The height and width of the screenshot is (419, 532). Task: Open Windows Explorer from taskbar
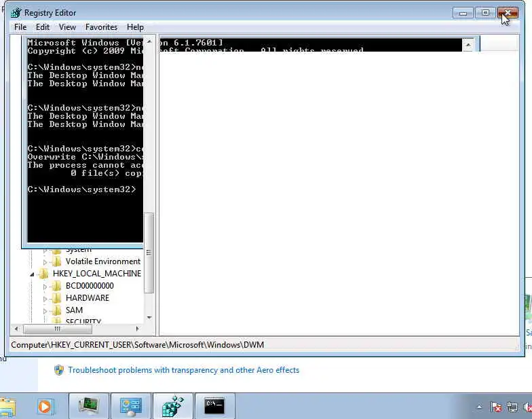[x=7, y=406]
